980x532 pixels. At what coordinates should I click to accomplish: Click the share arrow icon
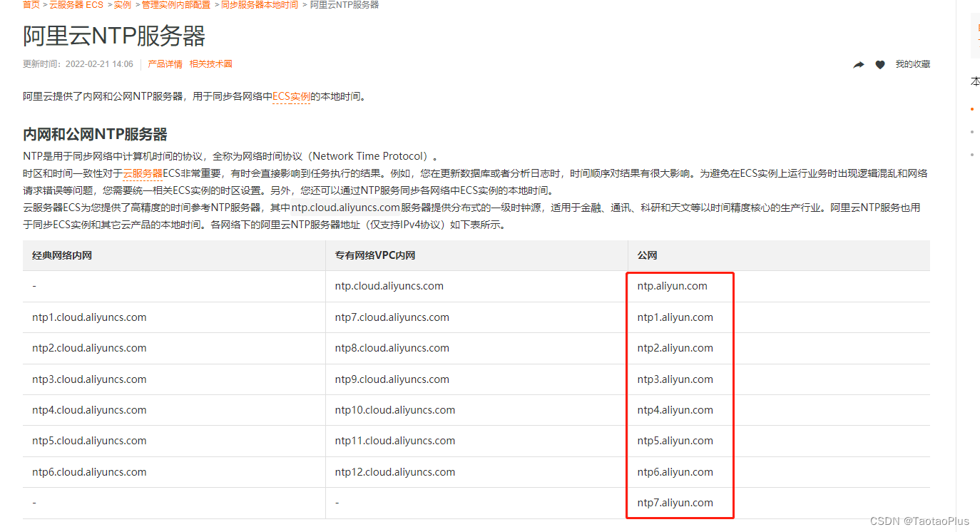859,65
